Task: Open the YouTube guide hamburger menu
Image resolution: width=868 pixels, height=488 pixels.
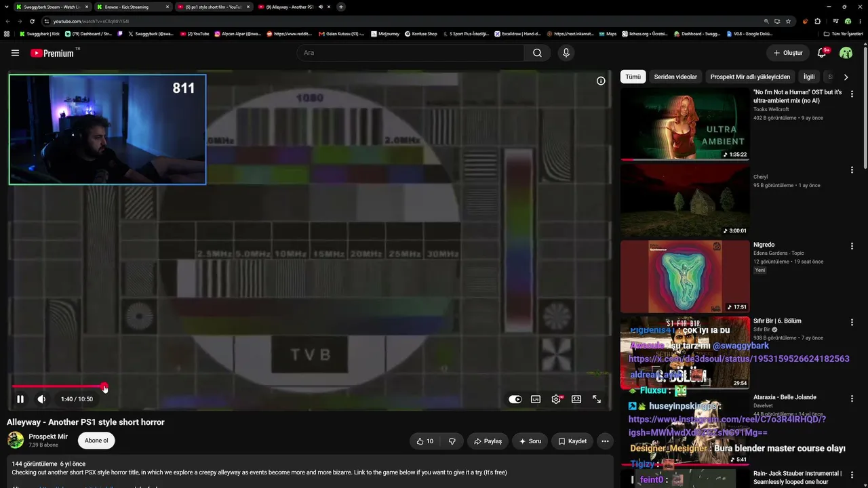Action: [15, 53]
